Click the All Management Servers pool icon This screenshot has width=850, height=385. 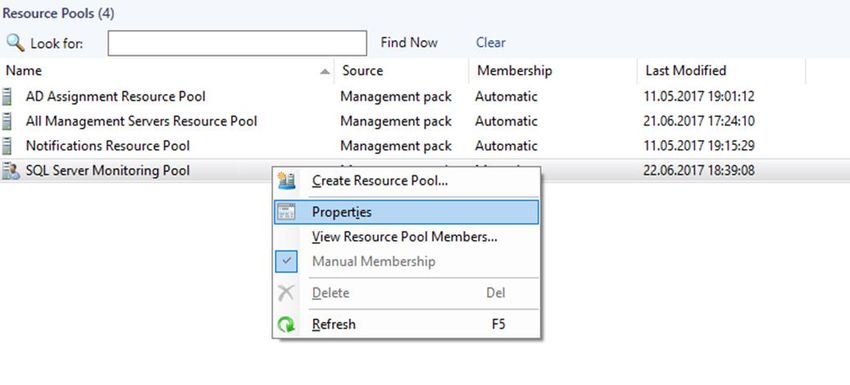[7, 121]
